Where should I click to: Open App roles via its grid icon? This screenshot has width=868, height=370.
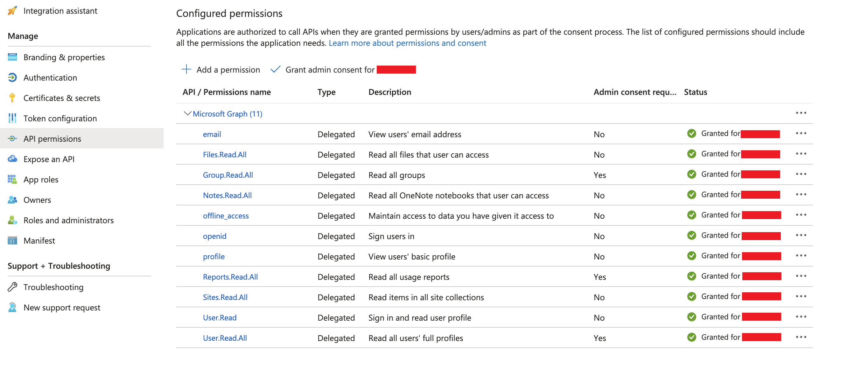tap(12, 179)
